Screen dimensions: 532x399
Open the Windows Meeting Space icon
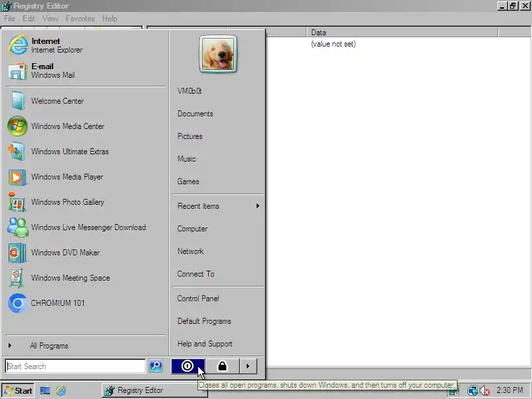(x=17, y=278)
